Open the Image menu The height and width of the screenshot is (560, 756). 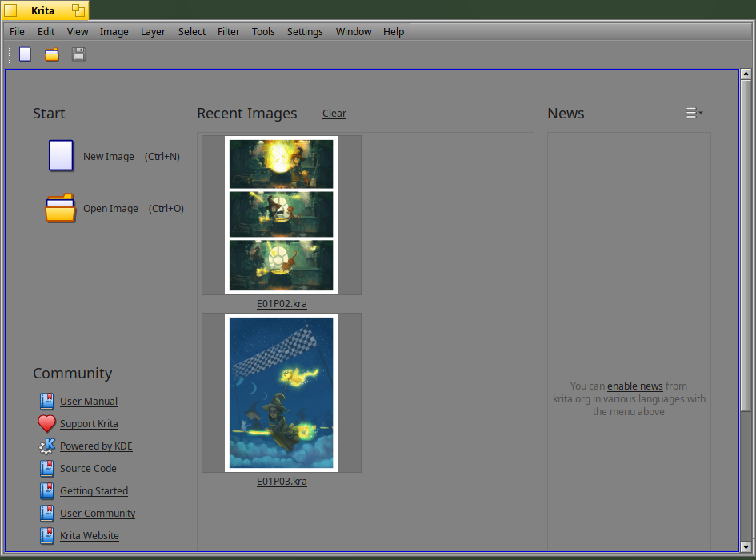(x=114, y=31)
